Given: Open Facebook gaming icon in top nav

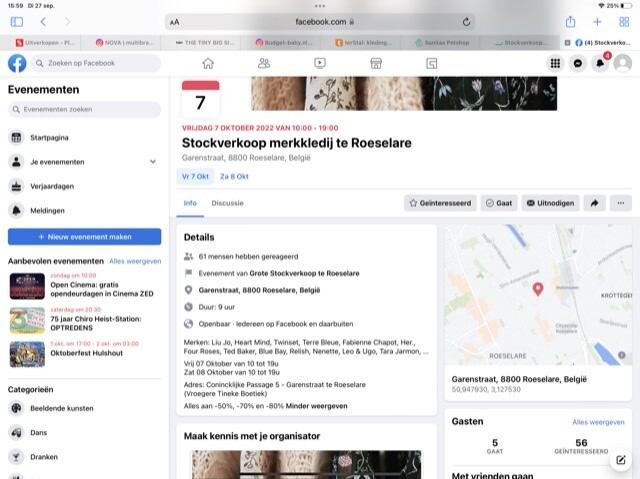Looking at the screenshot, I should pyautogui.click(x=432, y=63).
